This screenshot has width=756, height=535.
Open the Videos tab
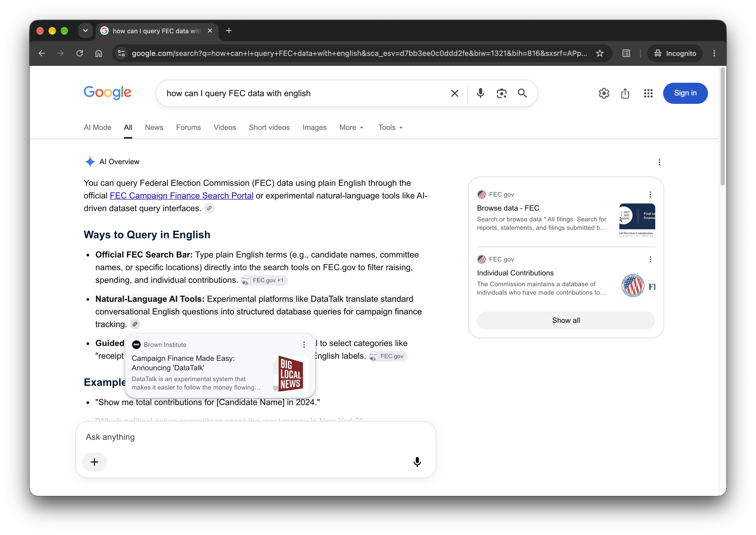225,128
